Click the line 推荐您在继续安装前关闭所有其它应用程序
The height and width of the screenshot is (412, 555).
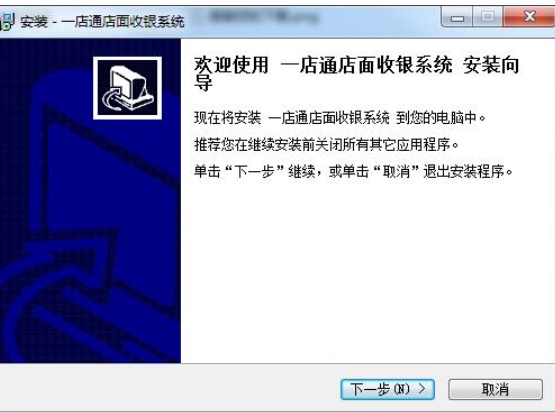pyautogui.click(x=326, y=145)
